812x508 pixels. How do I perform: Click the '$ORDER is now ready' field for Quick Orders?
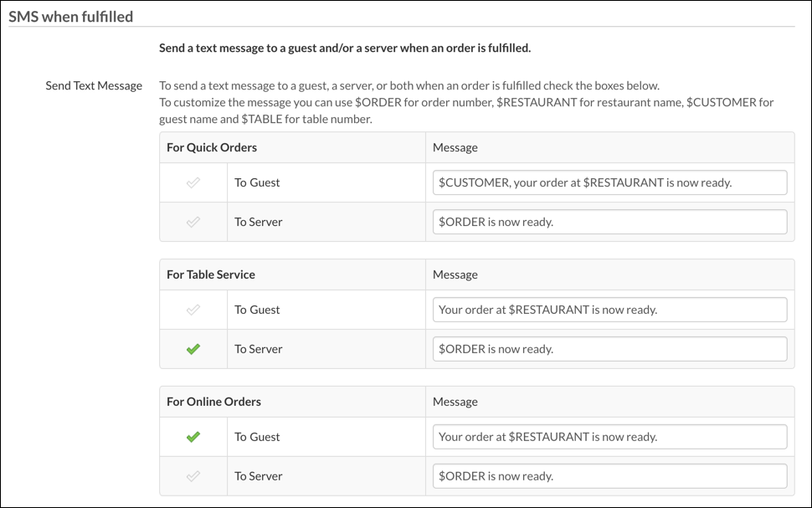(x=609, y=222)
